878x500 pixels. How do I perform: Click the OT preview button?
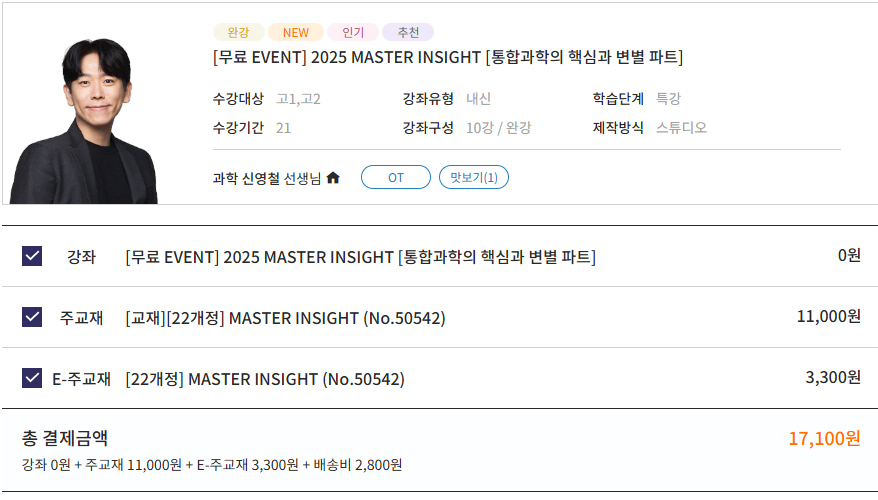click(x=396, y=177)
